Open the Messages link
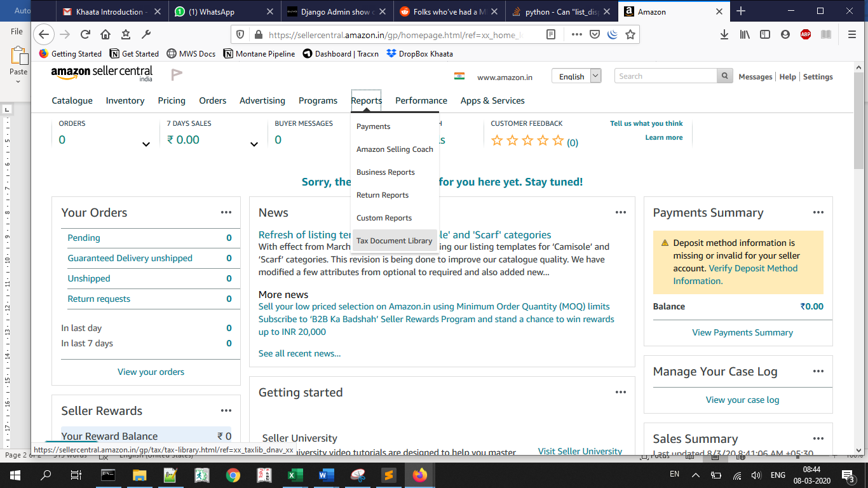The image size is (868, 488). pyautogui.click(x=756, y=77)
